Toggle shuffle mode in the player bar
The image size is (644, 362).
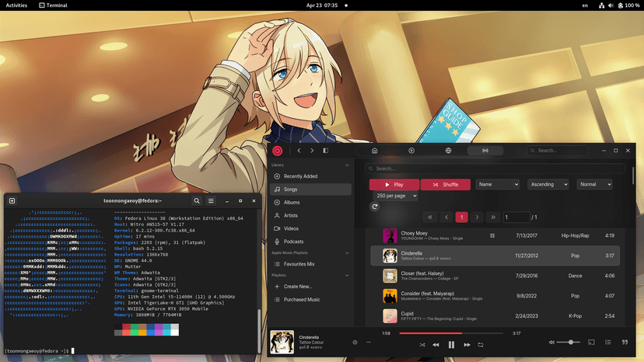[x=422, y=345]
